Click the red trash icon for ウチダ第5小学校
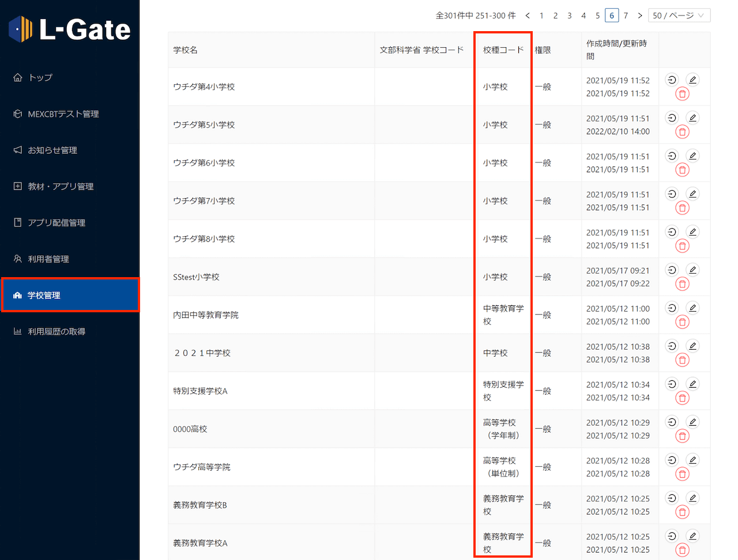738x560 pixels. 682,132
